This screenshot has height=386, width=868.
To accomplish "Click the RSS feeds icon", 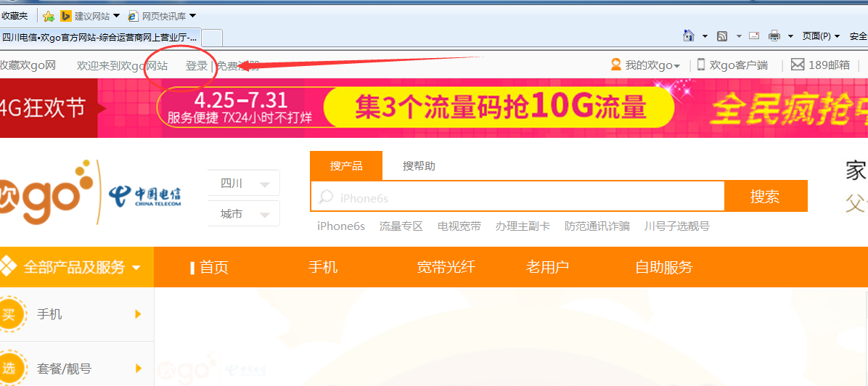I will coord(722,36).
